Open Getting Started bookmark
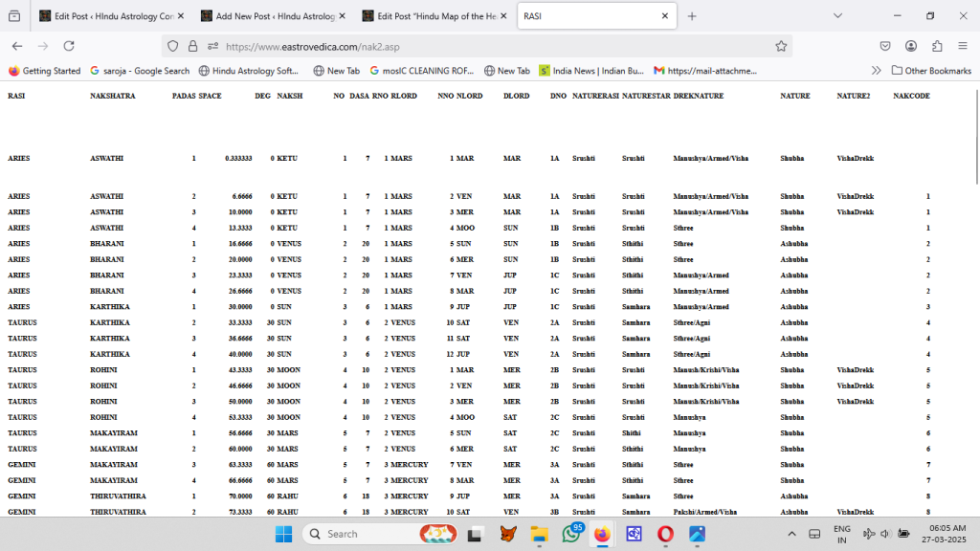 pos(44,71)
